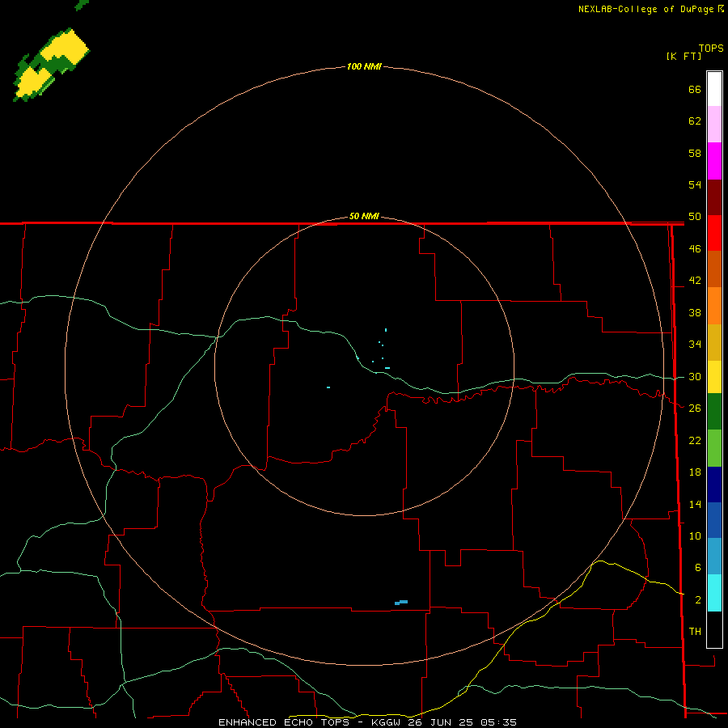Click the '50 NMI' range ring label
The height and width of the screenshot is (728, 728).
pos(364,216)
